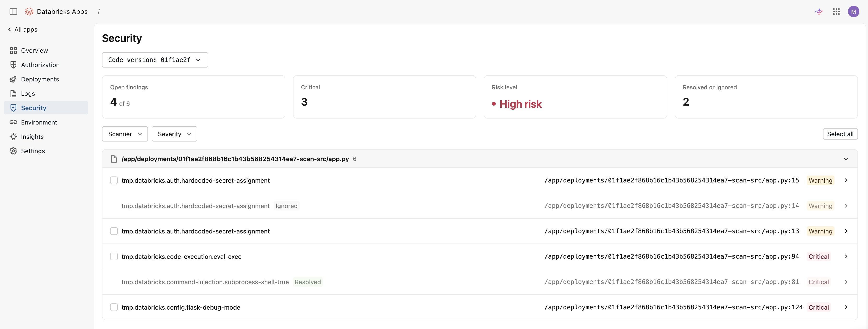Click the Databricks logo icon

pos(29,11)
